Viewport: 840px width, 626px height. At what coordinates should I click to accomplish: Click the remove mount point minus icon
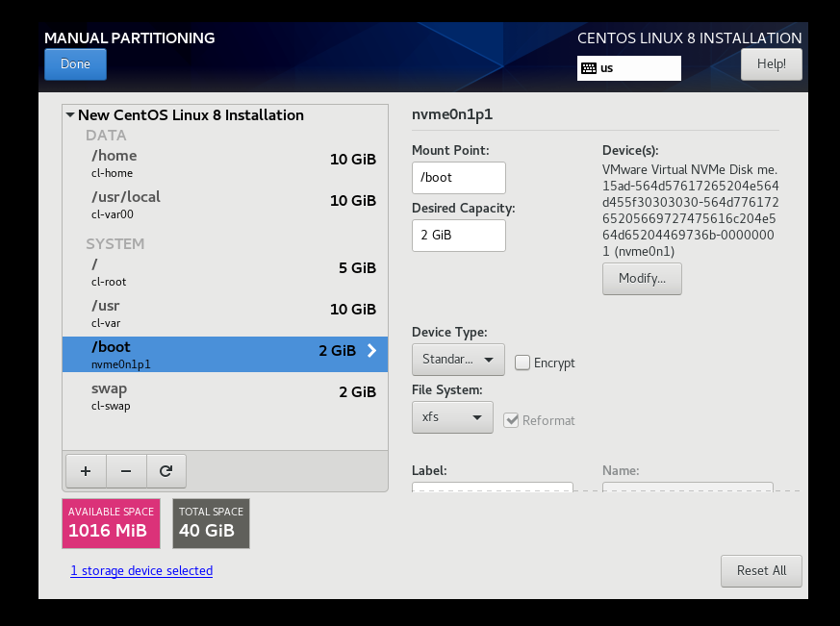click(x=126, y=471)
